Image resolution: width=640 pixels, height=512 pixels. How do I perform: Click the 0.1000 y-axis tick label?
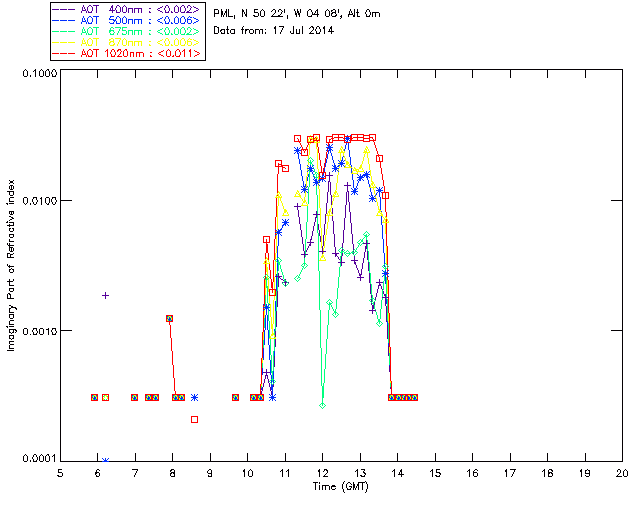pyautogui.click(x=40, y=73)
